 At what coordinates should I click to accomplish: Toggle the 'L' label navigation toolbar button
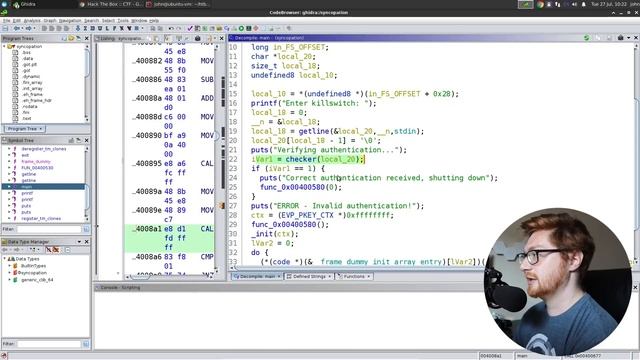107,29
